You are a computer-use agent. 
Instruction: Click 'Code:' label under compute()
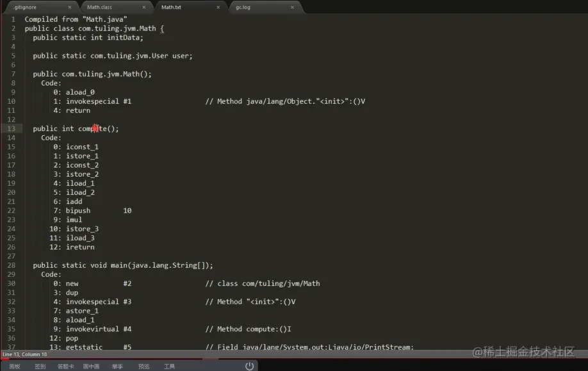(51, 138)
